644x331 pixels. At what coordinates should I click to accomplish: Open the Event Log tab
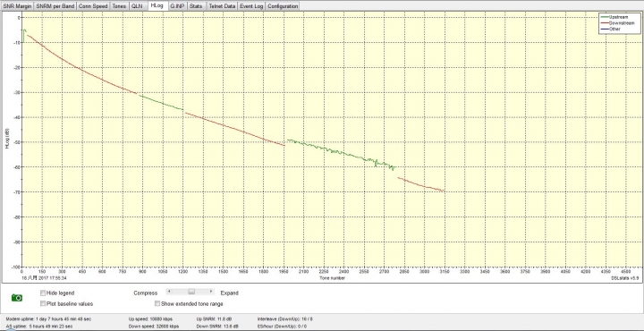point(251,6)
